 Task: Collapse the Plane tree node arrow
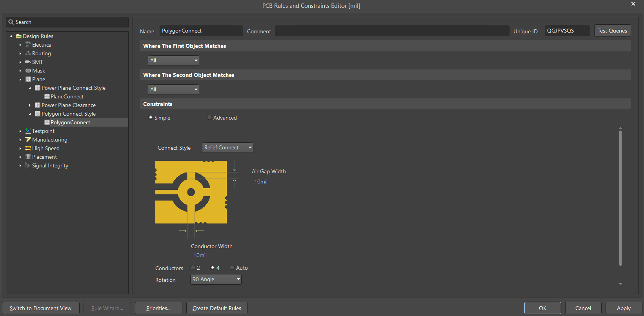[x=20, y=79]
